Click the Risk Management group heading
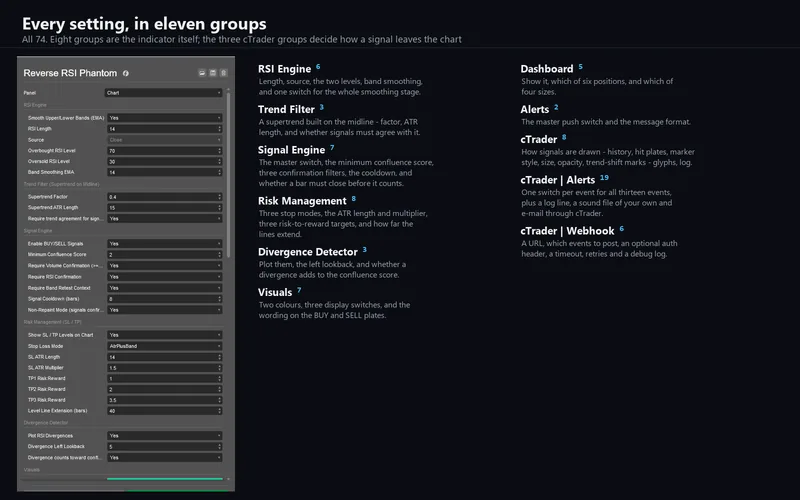This screenshot has height=500, width=800. 302,201
